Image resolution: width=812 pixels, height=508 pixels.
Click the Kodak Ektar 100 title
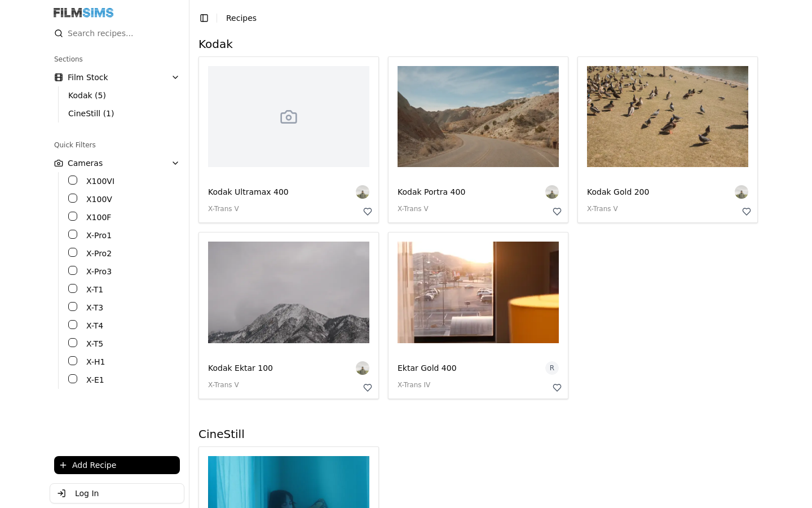coord(240,368)
